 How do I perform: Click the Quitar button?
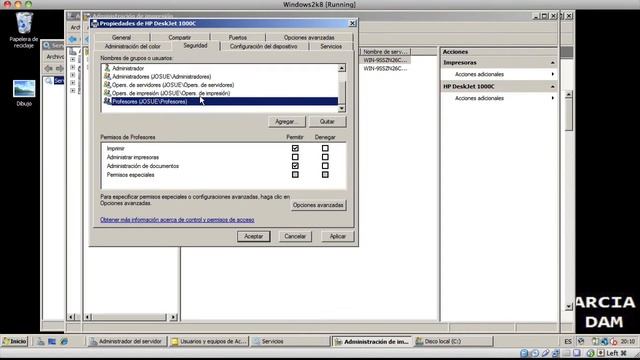(x=327, y=122)
